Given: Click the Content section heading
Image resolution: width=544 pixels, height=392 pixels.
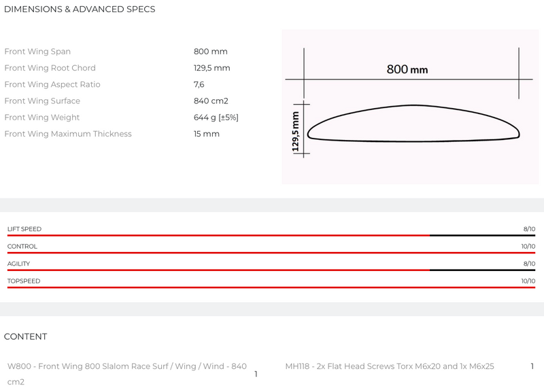Looking at the screenshot, I should point(26,337).
